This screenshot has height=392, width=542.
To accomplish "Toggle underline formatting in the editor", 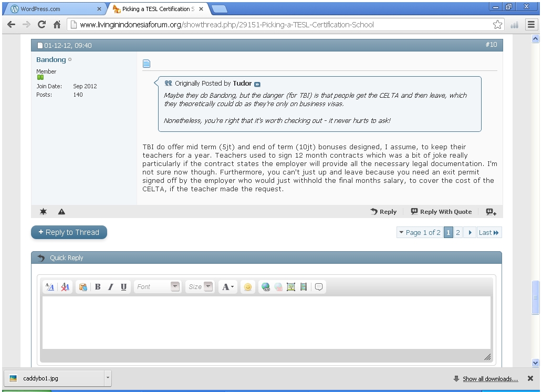I will (123, 287).
